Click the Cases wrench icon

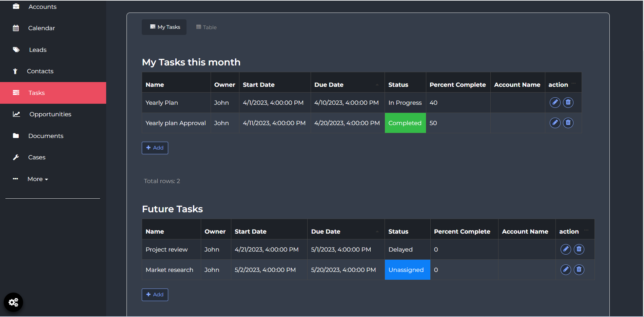pyautogui.click(x=16, y=157)
